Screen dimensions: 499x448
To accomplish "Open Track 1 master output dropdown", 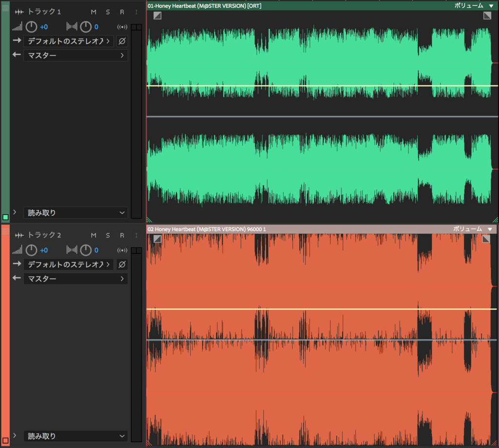I will [76, 56].
